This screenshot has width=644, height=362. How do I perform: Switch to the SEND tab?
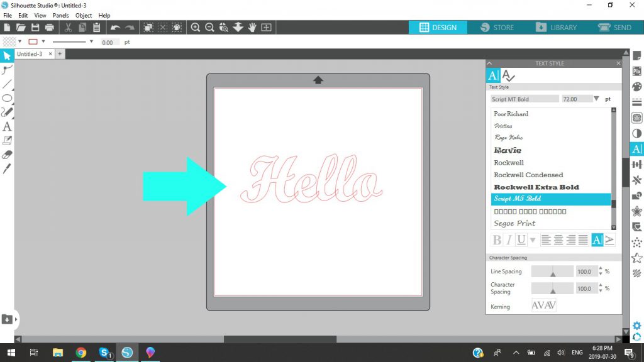(615, 28)
